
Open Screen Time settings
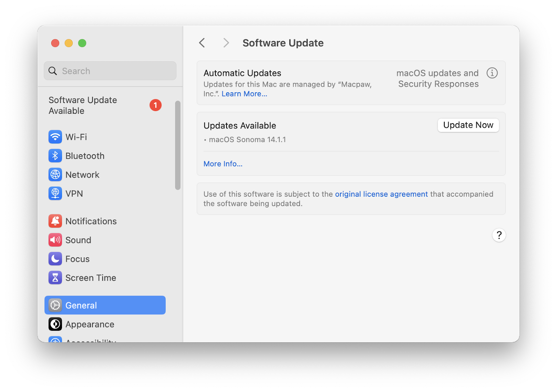pos(91,278)
